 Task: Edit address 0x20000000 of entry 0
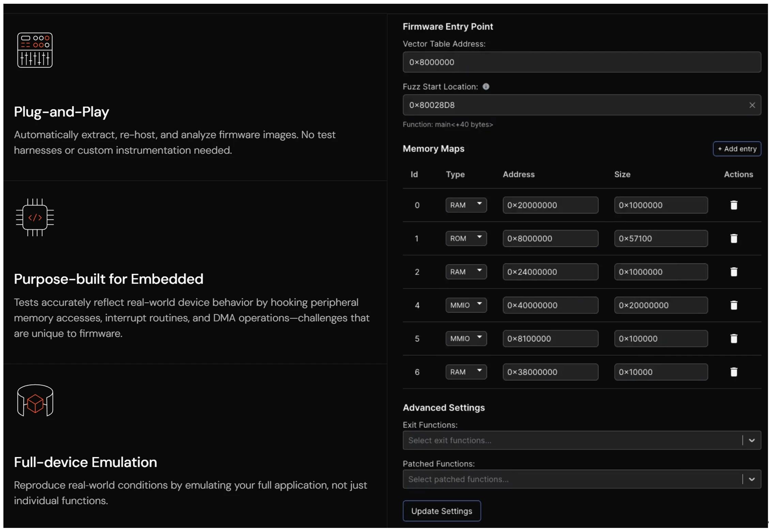coord(550,205)
